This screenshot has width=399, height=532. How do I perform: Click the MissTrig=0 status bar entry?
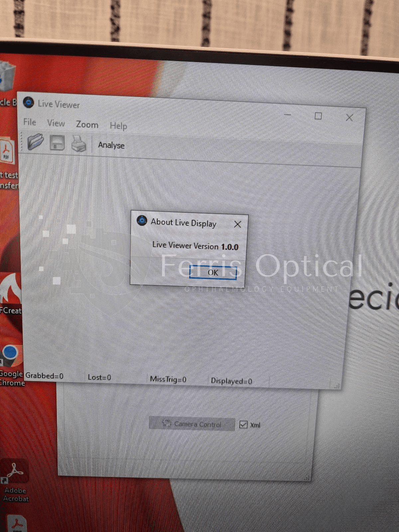point(168,379)
